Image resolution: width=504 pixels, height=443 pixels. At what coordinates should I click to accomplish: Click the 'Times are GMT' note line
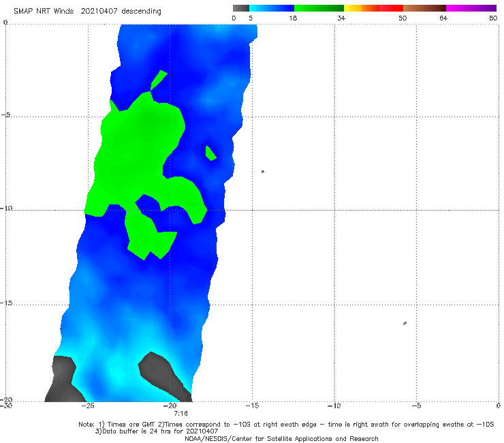point(286,425)
